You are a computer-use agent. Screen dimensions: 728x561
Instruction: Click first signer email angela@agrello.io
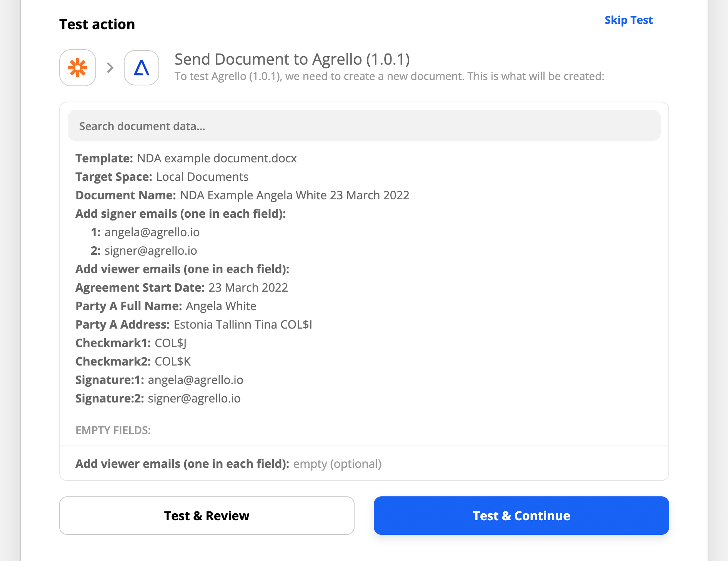(152, 232)
